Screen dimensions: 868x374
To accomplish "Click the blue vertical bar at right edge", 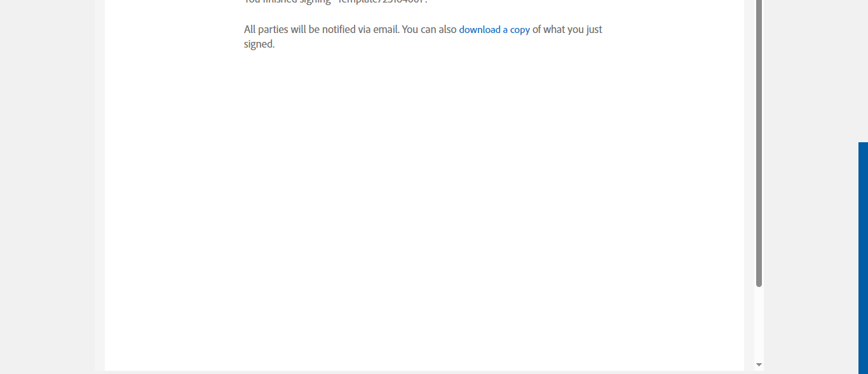I will coord(863,254).
